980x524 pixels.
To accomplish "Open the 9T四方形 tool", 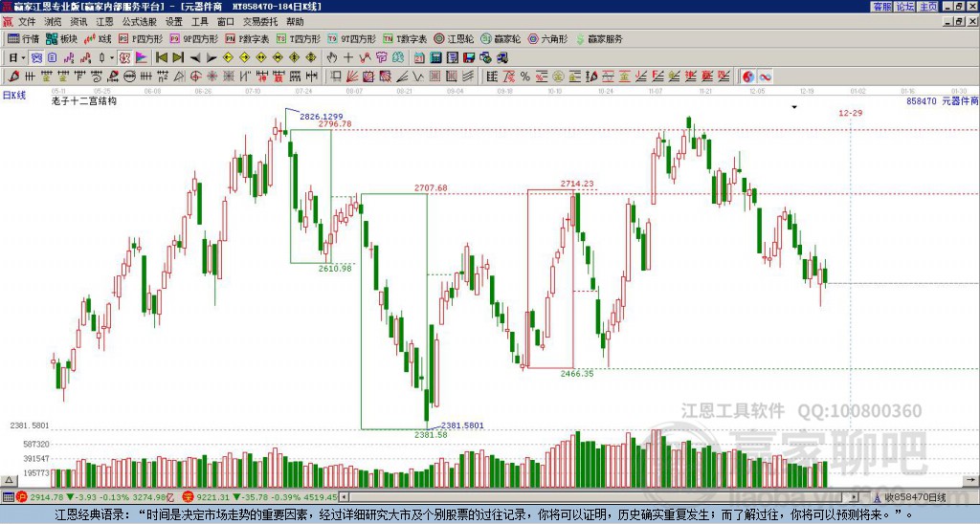I will [352, 38].
